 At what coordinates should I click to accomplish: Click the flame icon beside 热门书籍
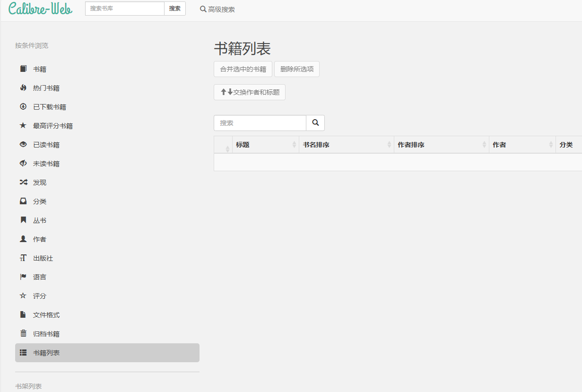pos(23,88)
